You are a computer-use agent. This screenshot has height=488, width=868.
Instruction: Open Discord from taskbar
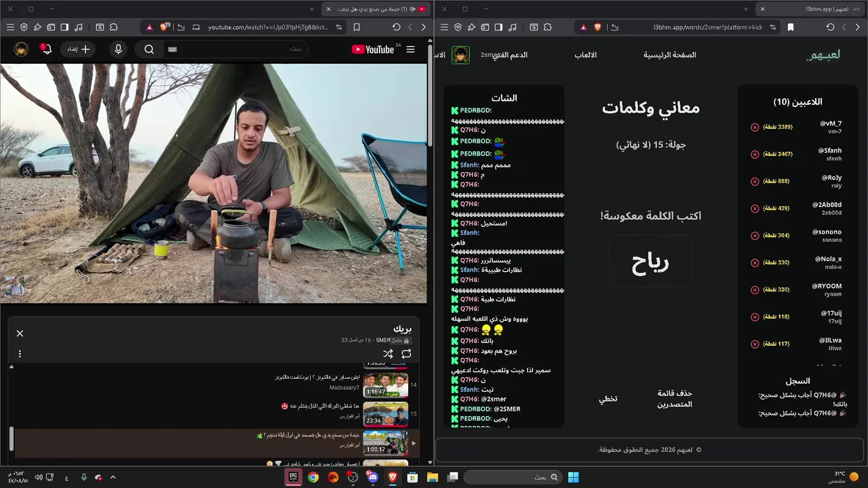coord(372,477)
